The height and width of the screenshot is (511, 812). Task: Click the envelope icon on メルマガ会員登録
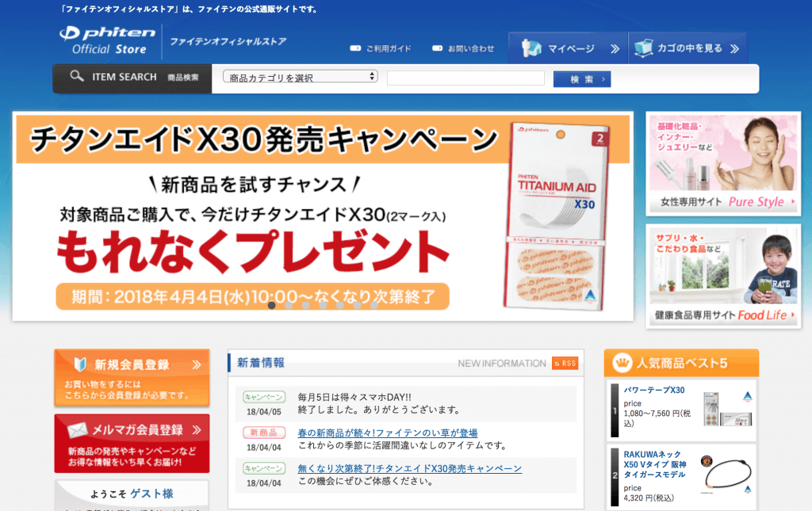(78, 430)
